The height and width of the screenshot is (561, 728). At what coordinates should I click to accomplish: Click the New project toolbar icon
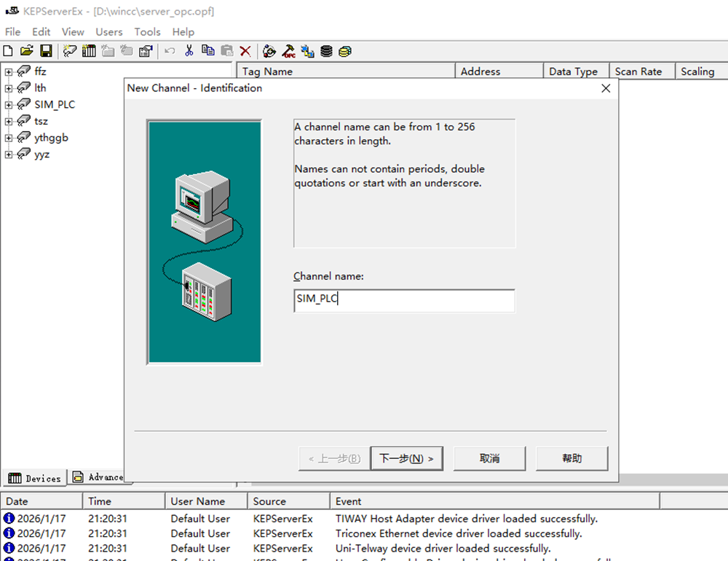pyautogui.click(x=9, y=51)
